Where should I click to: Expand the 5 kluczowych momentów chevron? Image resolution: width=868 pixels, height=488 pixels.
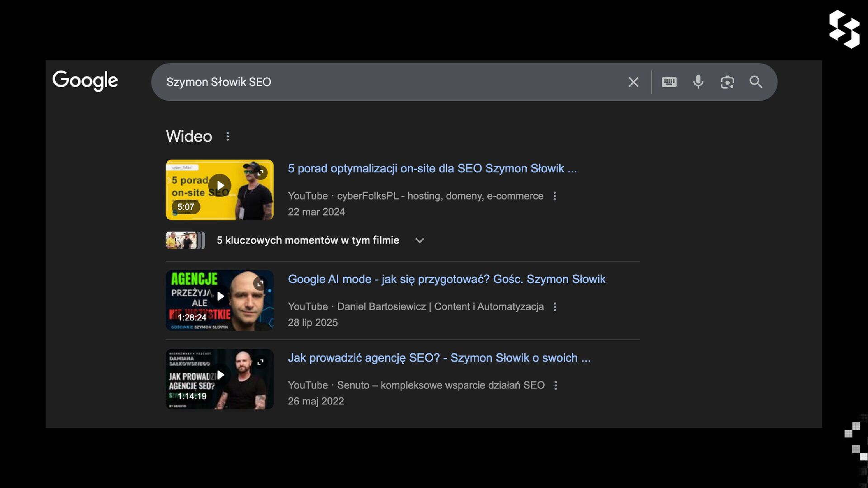[x=420, y=241]
